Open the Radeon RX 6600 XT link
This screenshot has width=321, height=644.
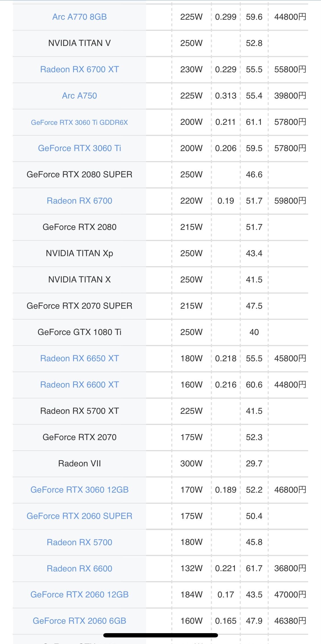(x=79, y=385)
